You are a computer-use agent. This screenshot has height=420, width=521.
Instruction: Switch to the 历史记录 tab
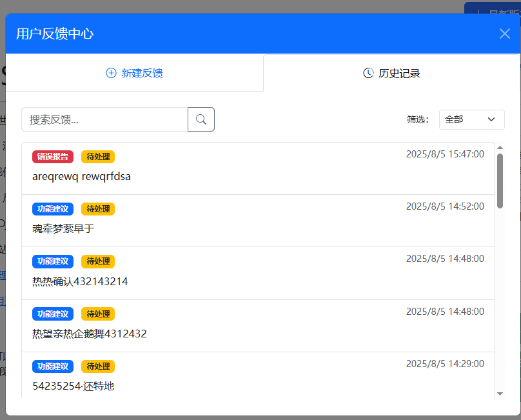click(x=391, y=73)
